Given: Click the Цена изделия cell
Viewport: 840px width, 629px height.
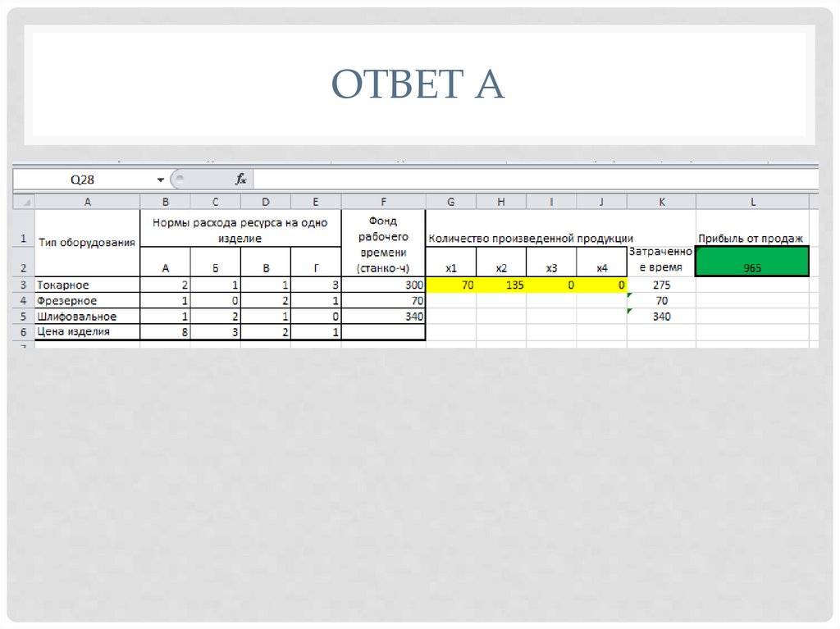Looking at the screenshot, I should click(87, 332).
